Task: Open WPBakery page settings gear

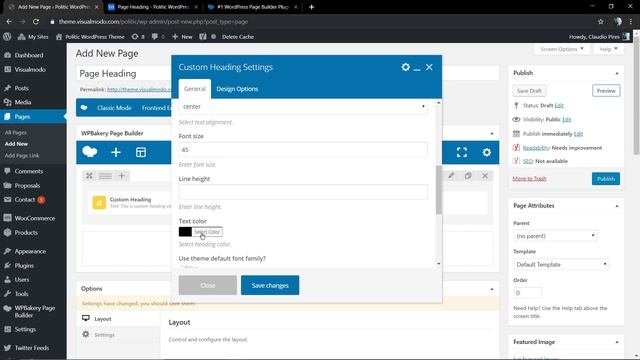Action: pyautogui.click(x=487, y=152)
